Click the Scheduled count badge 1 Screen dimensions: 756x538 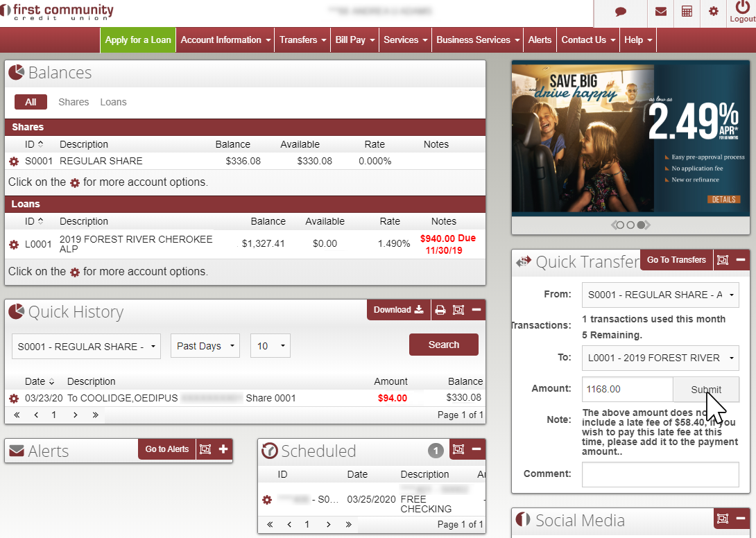pyautogui.click(x=436, y=451)
